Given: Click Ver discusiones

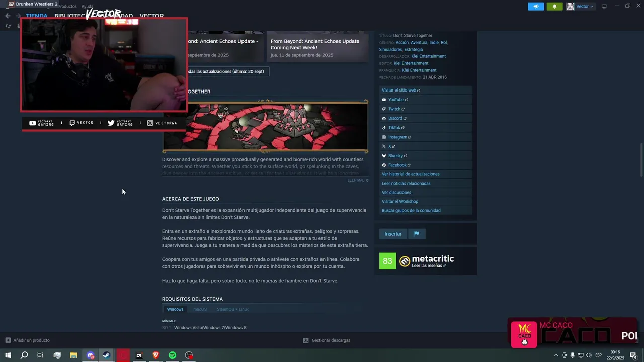Looking at the screenshot, I should [426, 193].
